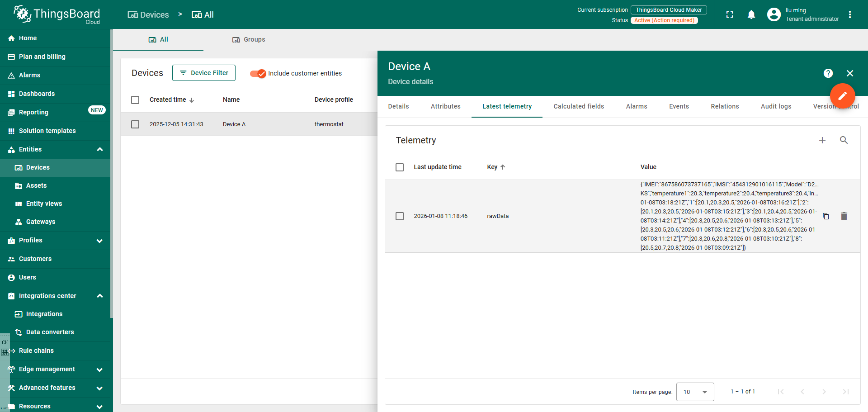Viewport: 868px width, 412px height.
Task: Expand the Advanced features section
Action: [100, 388]
